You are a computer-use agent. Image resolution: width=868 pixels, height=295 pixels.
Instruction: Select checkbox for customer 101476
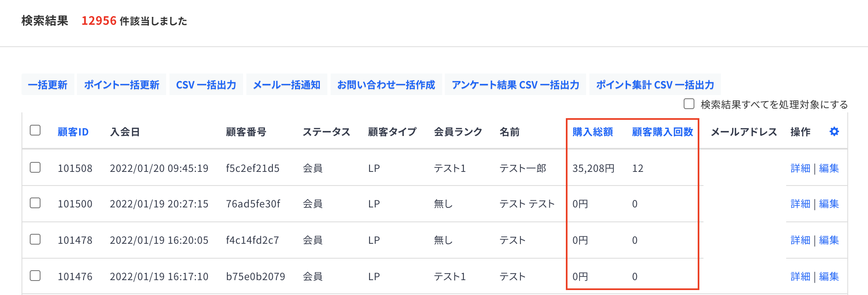coord(35,276)
